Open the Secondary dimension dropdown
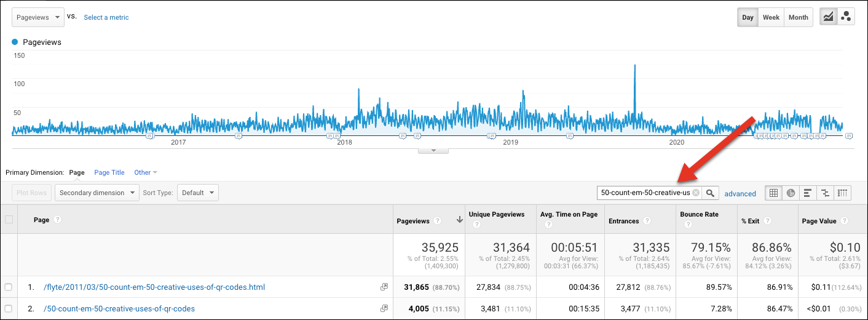The image size is (868, 320). pyautogui.click(x=98, y=193)
